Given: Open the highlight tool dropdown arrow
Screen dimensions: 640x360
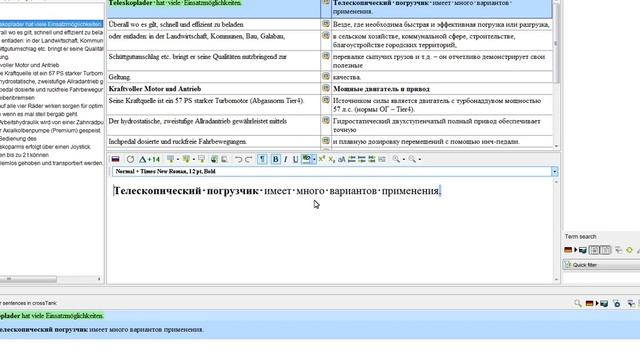Looking at the screenshot, I should [x=313, y=159].
